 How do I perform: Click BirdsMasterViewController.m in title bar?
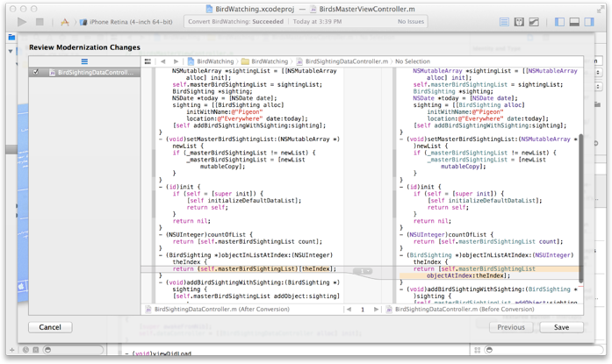(x=363, y=9)
